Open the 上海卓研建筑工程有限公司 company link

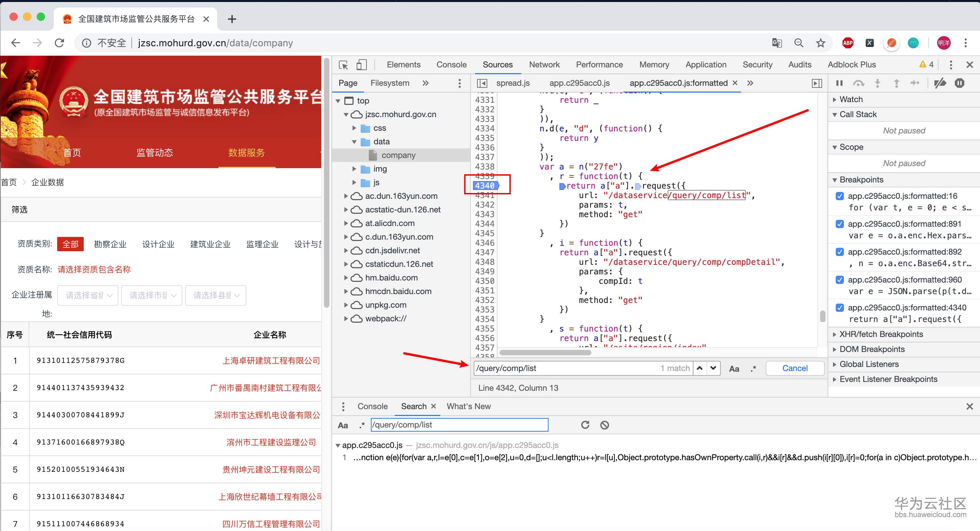(271, 360)
